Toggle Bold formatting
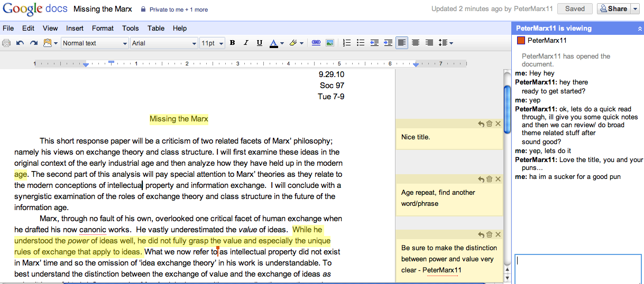644x284 pixels. (232, 43)
